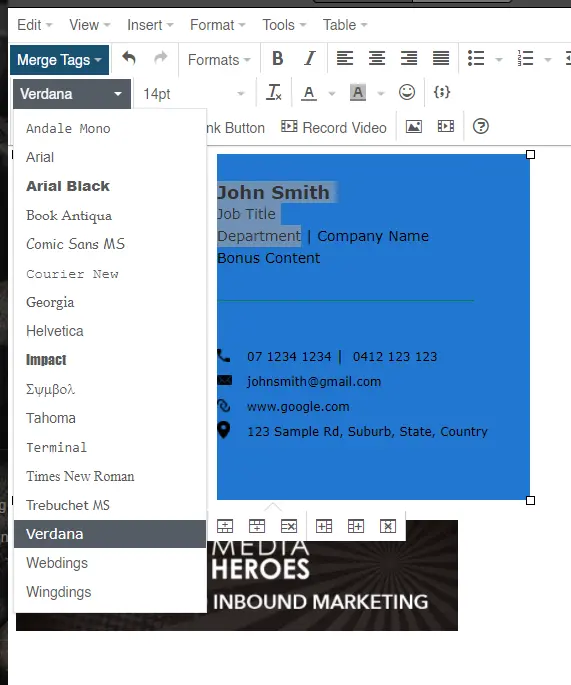Expand bullet list style arrow
571x685 pixels.
(498, 59)
